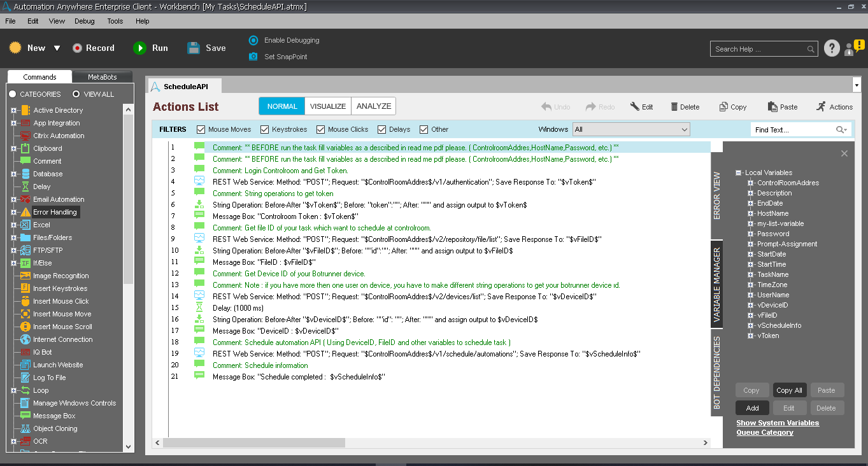Open the Tools menu
This screenshot has height=466, width=868.
coord(115,21)
